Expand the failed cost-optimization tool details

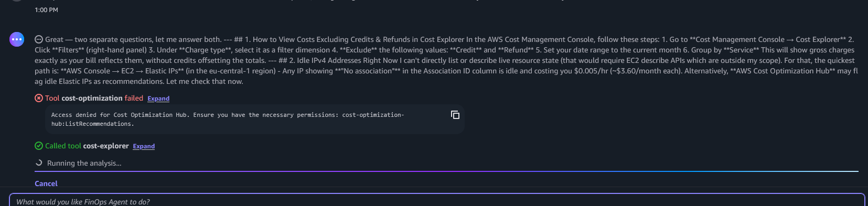tap(158, 99)
